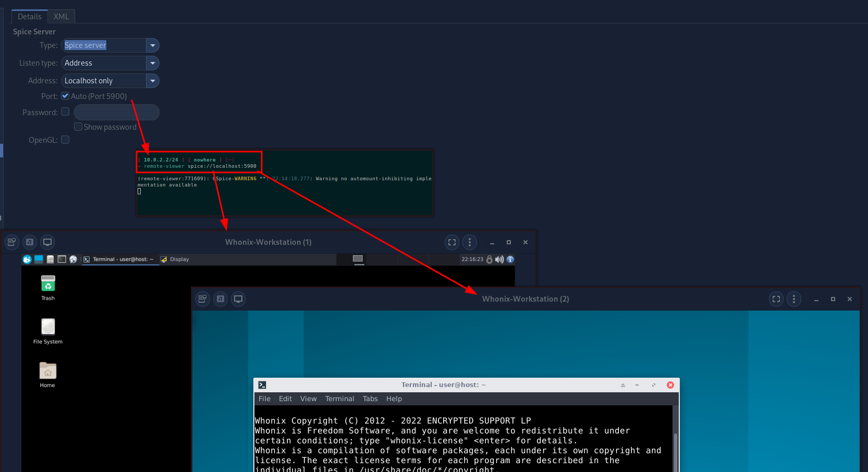Open the Xfce applications menu icon
The width and height of the screenshot is (868, 472).
click(27, 259)
